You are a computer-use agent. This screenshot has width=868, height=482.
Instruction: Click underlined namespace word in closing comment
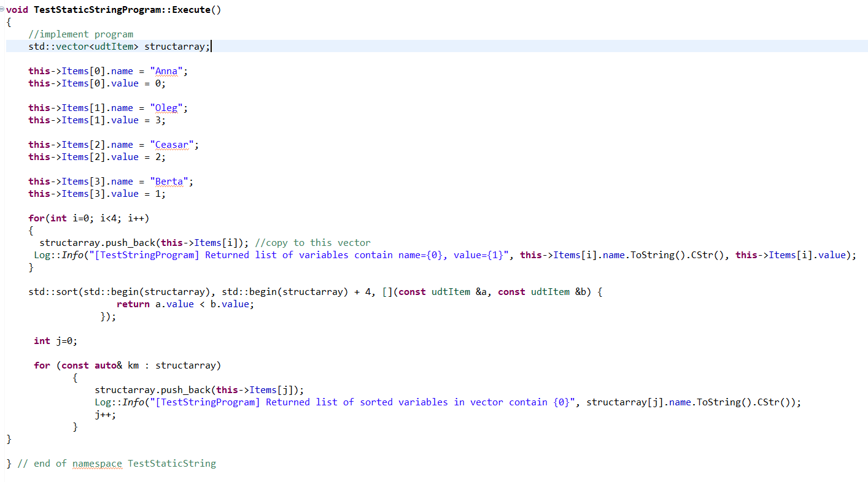tap(97, 464)
